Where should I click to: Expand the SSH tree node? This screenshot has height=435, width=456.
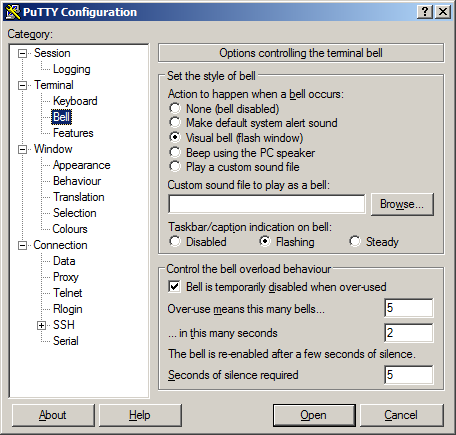coord(41,325)
